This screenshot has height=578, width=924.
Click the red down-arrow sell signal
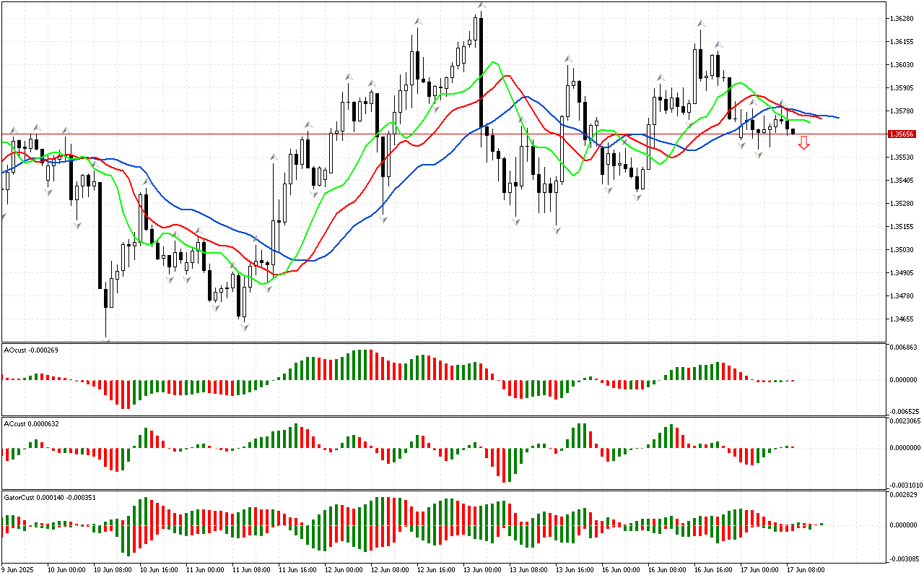(x=803, y=143)
